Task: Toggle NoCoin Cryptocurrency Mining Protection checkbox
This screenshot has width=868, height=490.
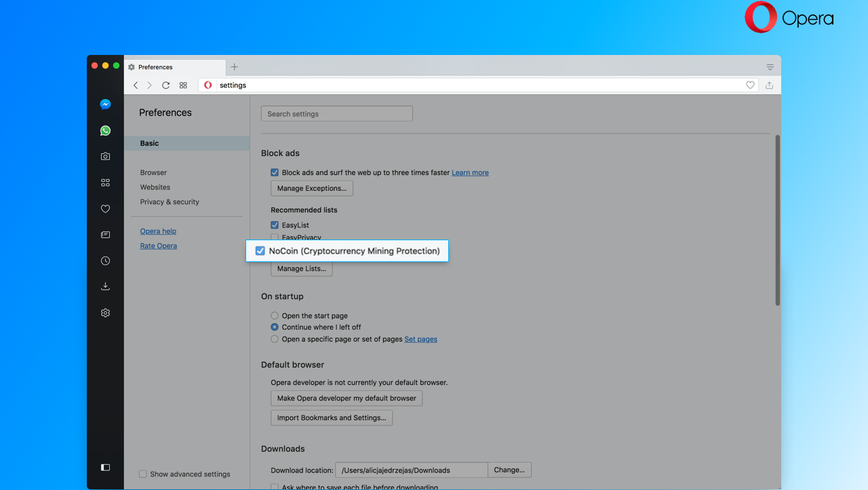Action: [x=260, y=251]
